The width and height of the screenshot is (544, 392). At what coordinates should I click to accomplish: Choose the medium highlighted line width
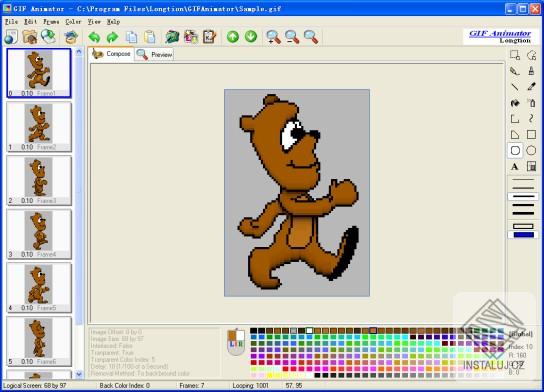coord(523,197)
